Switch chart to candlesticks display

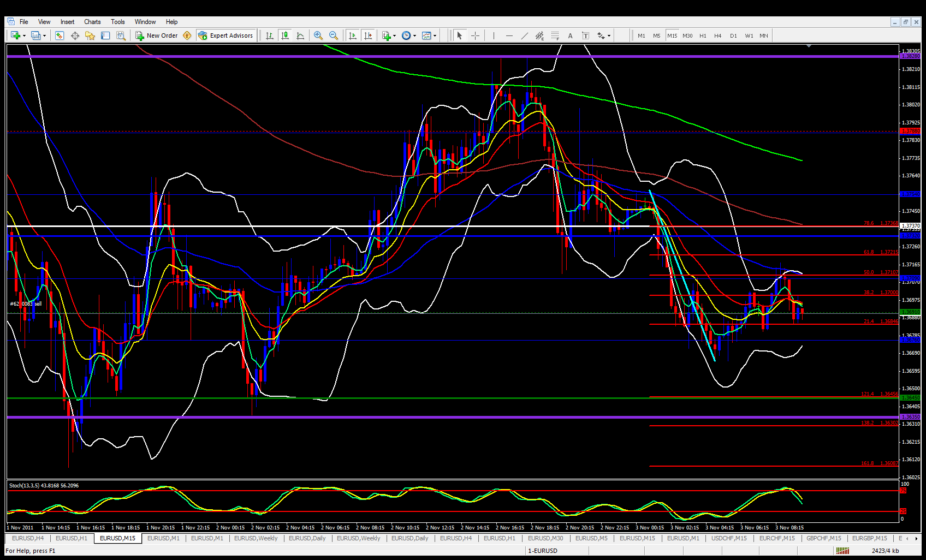point(285,35)
